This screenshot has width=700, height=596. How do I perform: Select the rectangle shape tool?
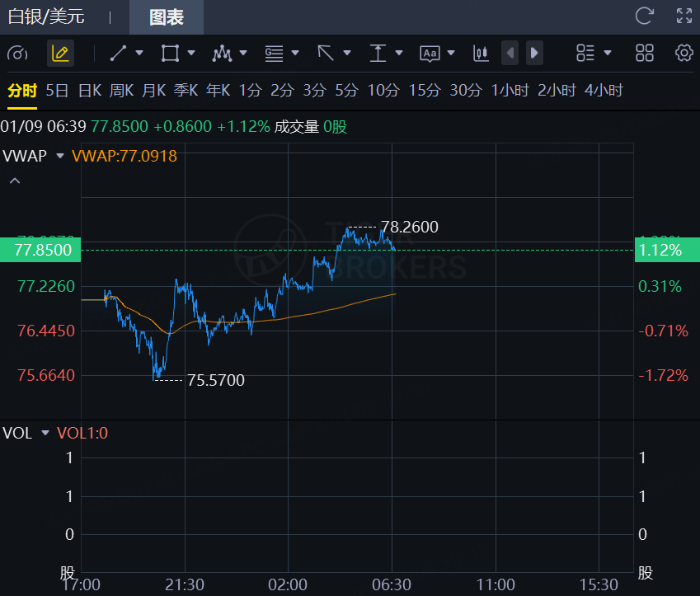tap(170, 54)
